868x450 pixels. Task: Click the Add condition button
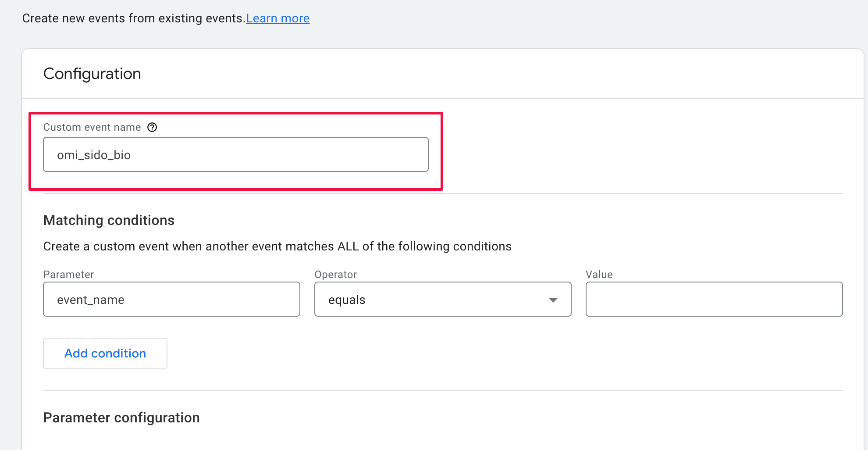click(105, 353)
